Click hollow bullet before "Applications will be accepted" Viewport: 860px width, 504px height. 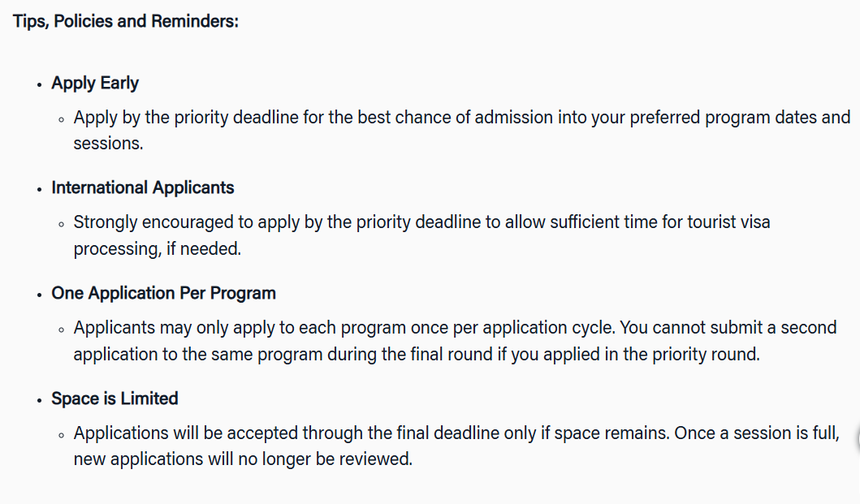tap(62, 435)
